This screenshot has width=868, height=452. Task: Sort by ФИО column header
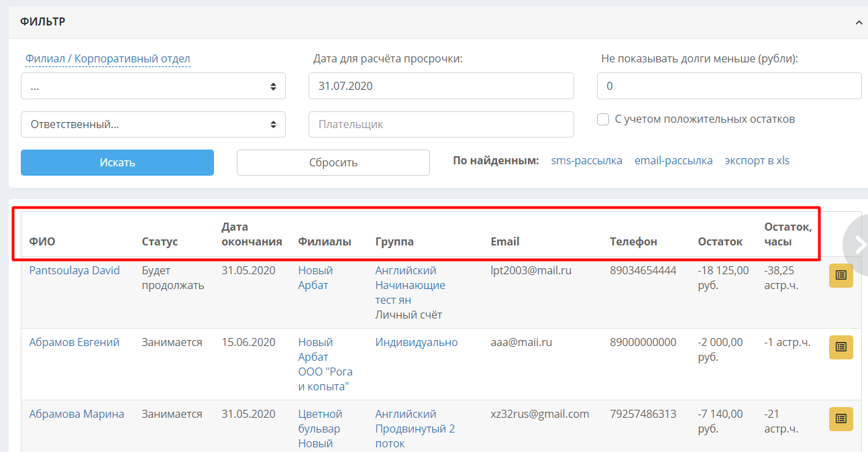[x=42, y=241]
